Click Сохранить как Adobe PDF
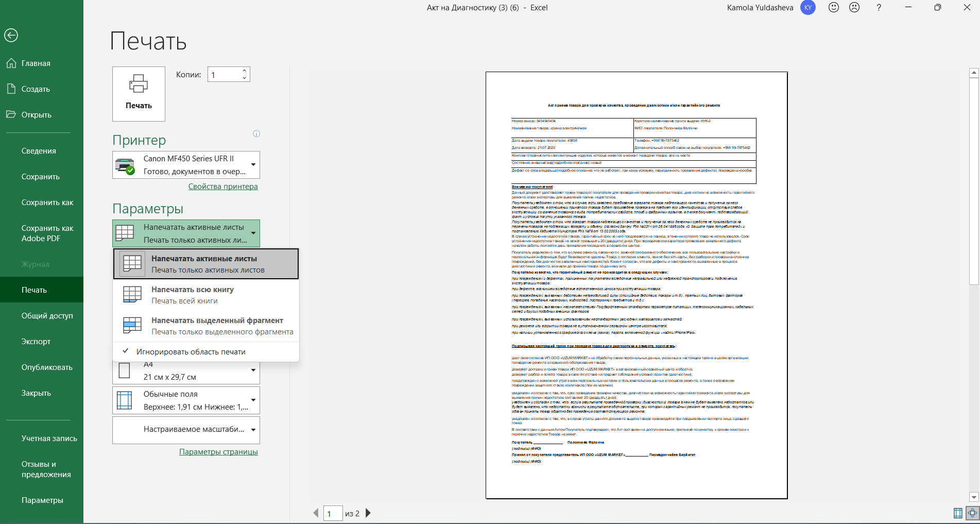The width and height of the screenshot is (980, 524). tap(42, 233)
